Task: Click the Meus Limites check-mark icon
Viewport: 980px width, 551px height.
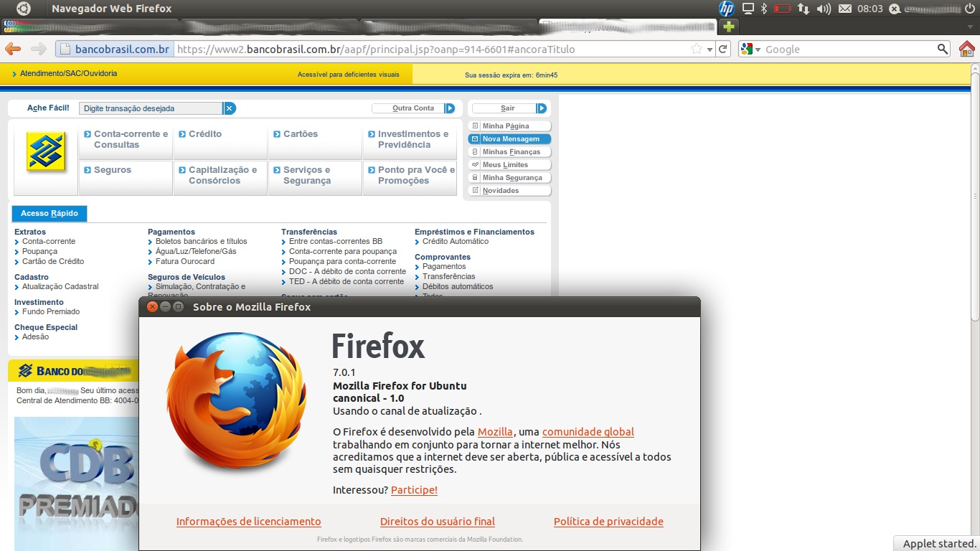Action: pos(474,164)
